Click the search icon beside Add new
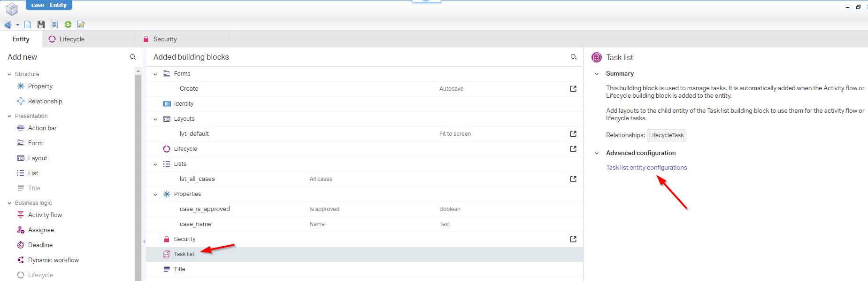 click(133, 57)
